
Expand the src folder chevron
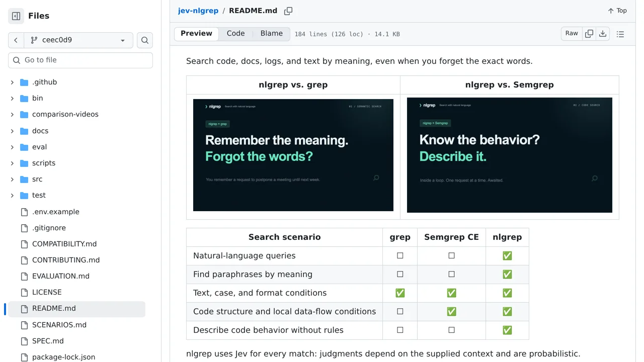coord(12,179)
